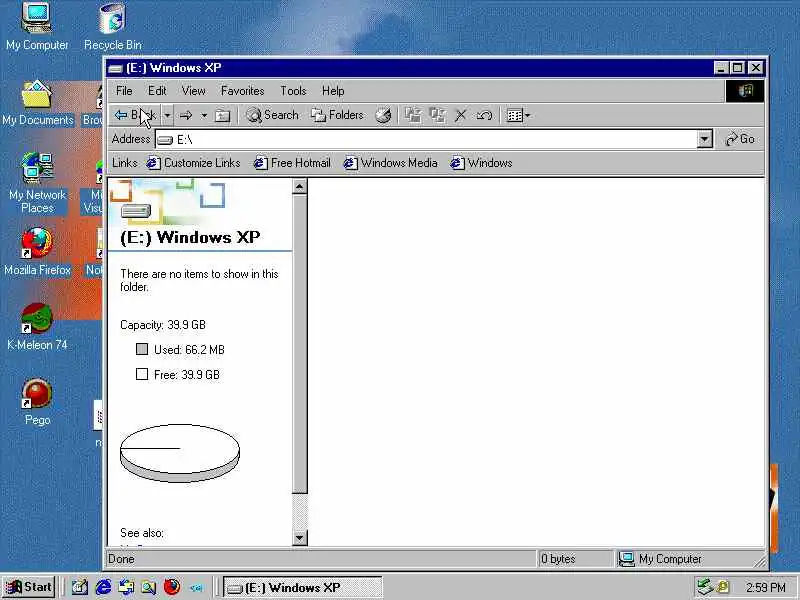Open the Favorites menu
The height and width of the screenshot is (600, 800).
click(x=242, y=91)
